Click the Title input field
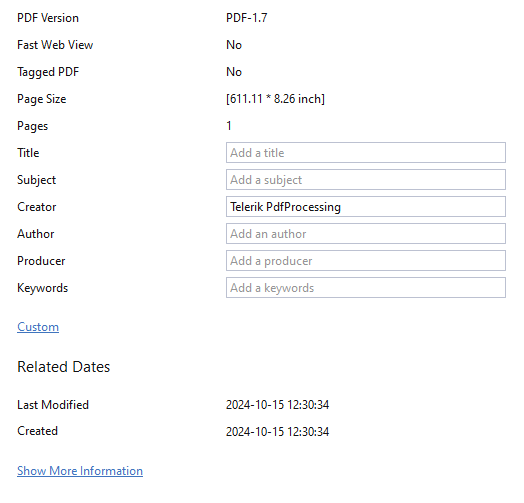The height and width of the screenshot is (503, 524). (x=366, y=153)
